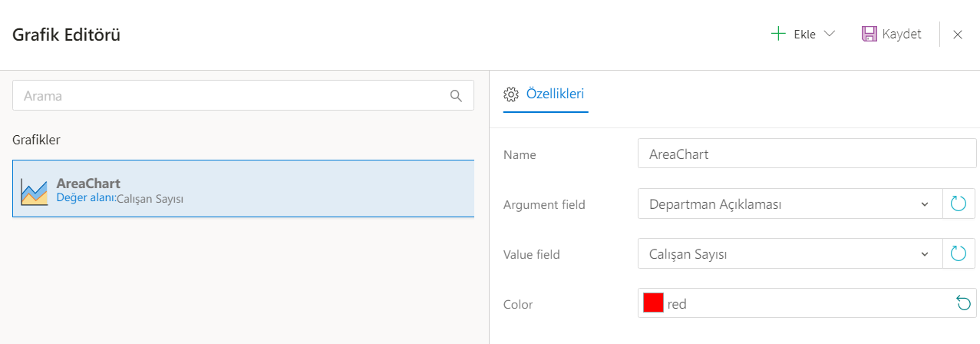
Task: Click the red color swatch
Action: 653,303
